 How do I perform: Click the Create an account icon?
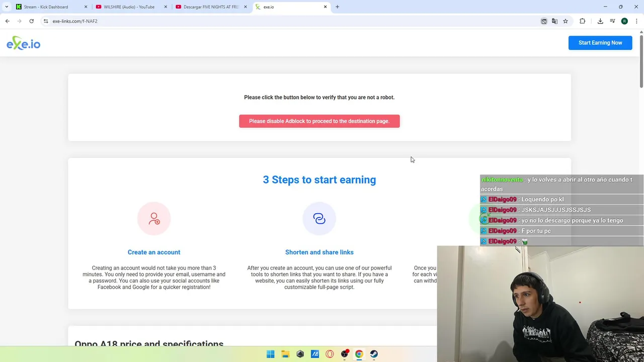pos(154,218)
